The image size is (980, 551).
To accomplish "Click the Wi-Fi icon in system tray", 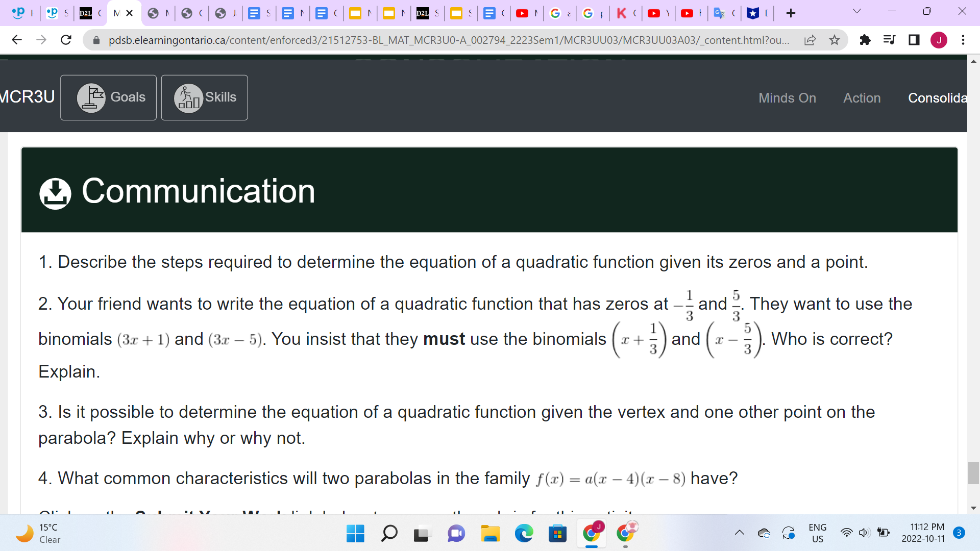I will 846,533.
